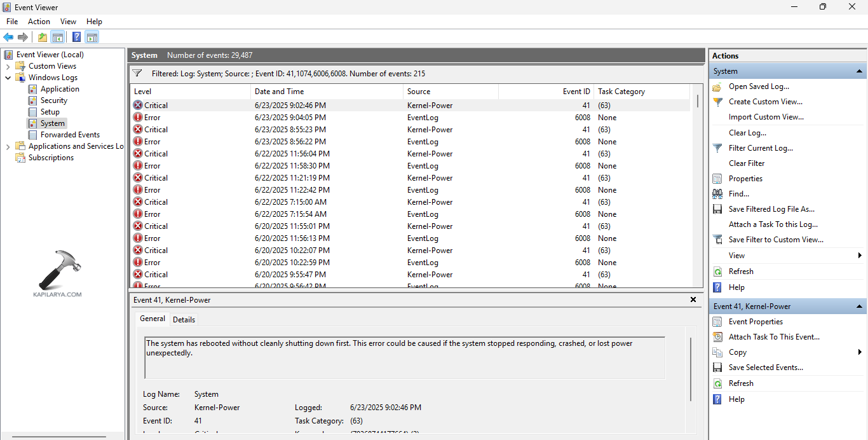868x440 pixels.
Task: Expand Applications and Services Logs node
Action: click(8, 146)
